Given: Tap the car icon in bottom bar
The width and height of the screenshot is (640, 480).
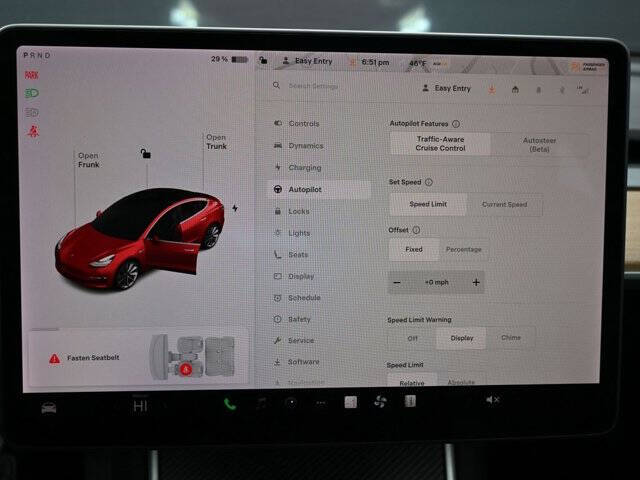Looking at the screenshot, I should [x=49, y=407].
